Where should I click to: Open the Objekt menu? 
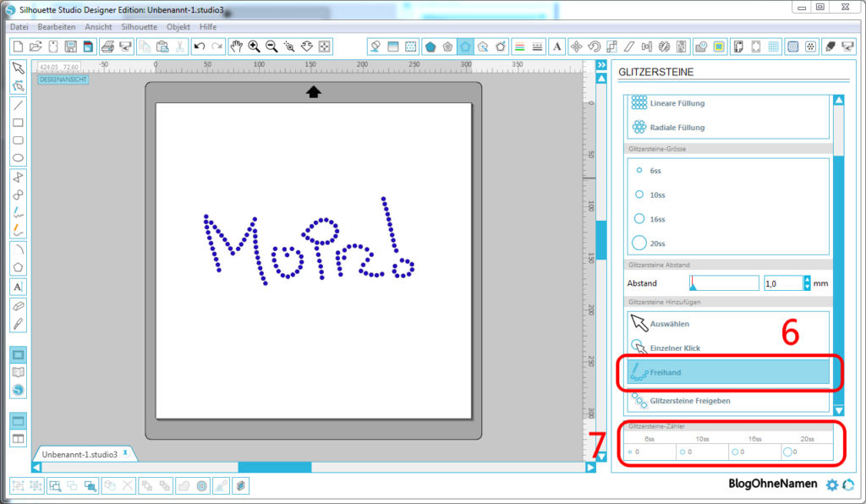(178, 27)
